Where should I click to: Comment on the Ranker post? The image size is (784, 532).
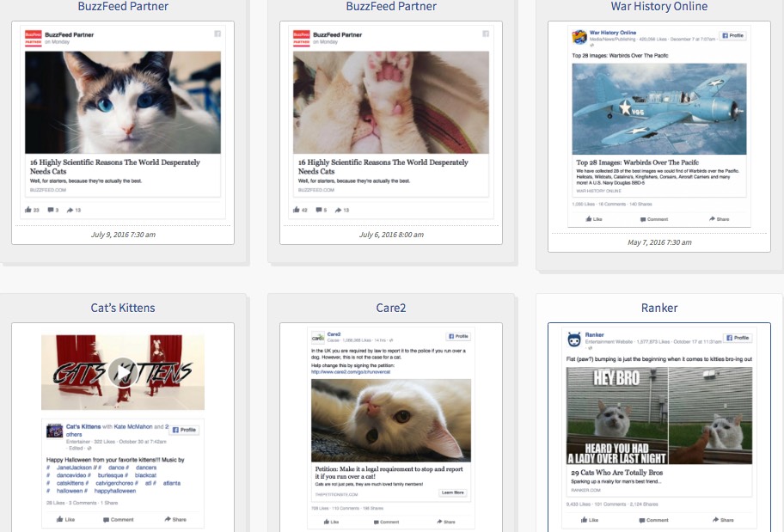click(x=653, y=520)
